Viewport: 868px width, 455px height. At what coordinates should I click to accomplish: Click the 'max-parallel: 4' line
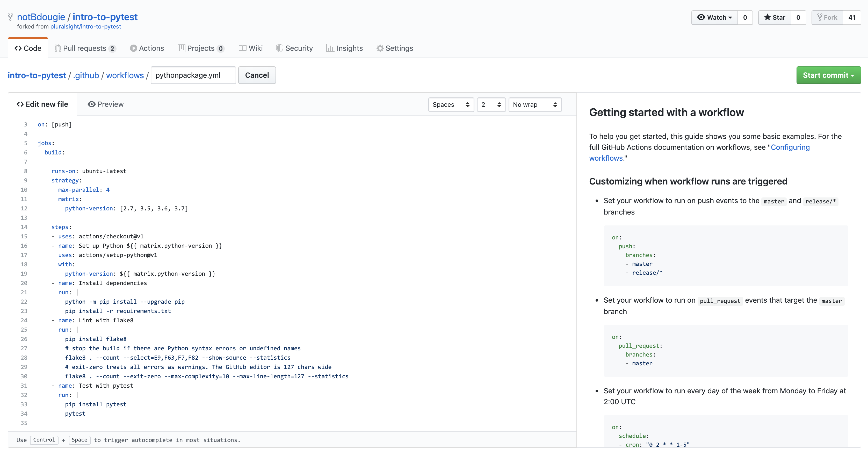coord(84,190)
